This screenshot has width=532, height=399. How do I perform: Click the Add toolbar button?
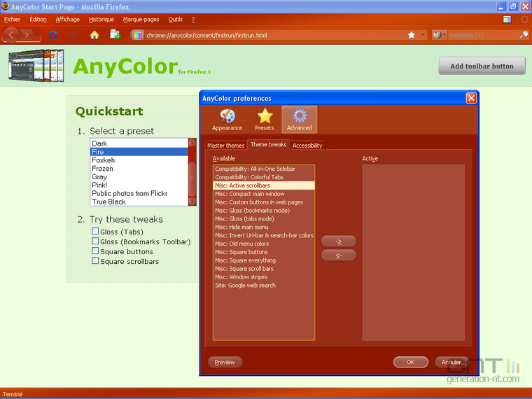[482, 66]
